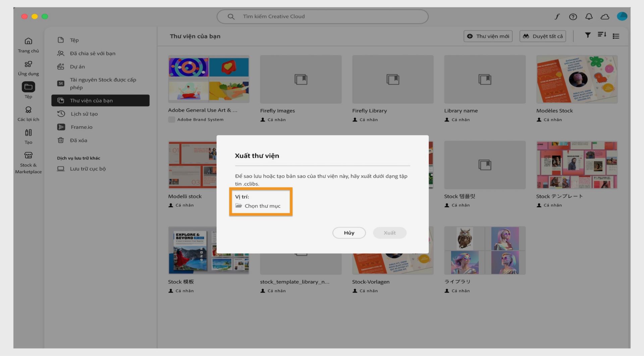
Task: Open the Trang chủ home icon
Action: (x=29, y=41)
